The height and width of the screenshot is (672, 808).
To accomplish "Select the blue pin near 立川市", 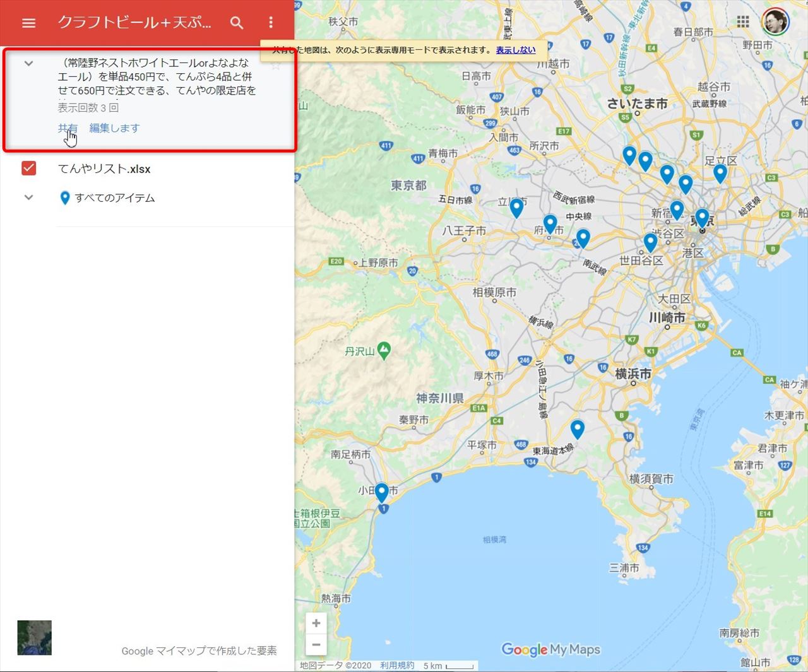I will click(516, 208).
